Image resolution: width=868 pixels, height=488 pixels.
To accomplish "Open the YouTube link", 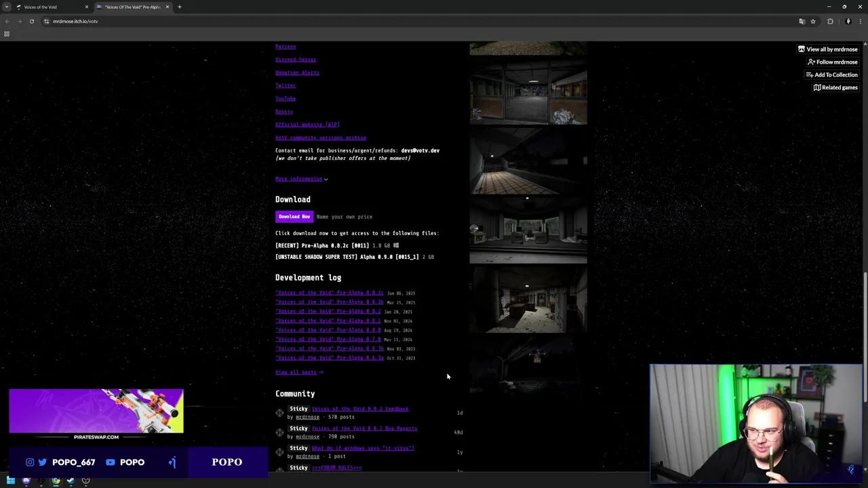I will pyautogui.click(x=285, y=98).
